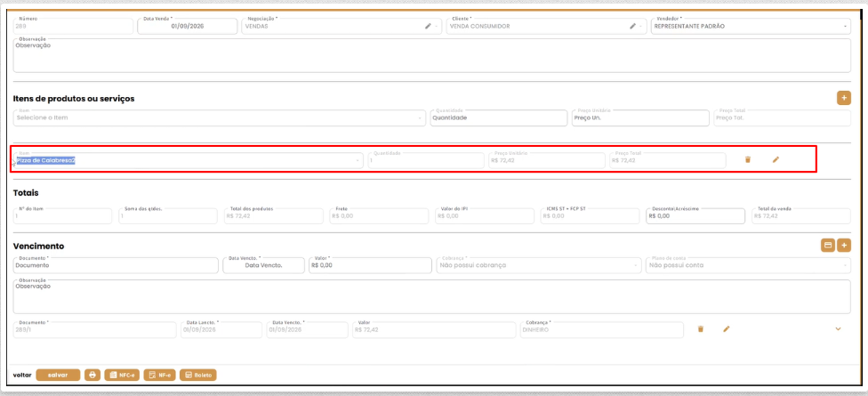Delete the 289/1 installment row
The image size is (868, 396).
click(x=700, y=329)
